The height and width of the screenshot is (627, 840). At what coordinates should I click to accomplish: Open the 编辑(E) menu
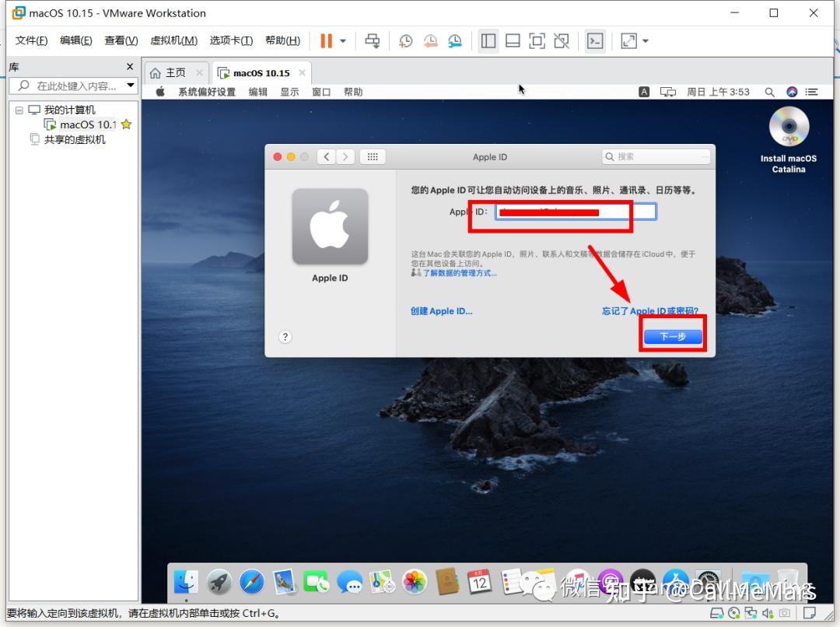[75, 40]
